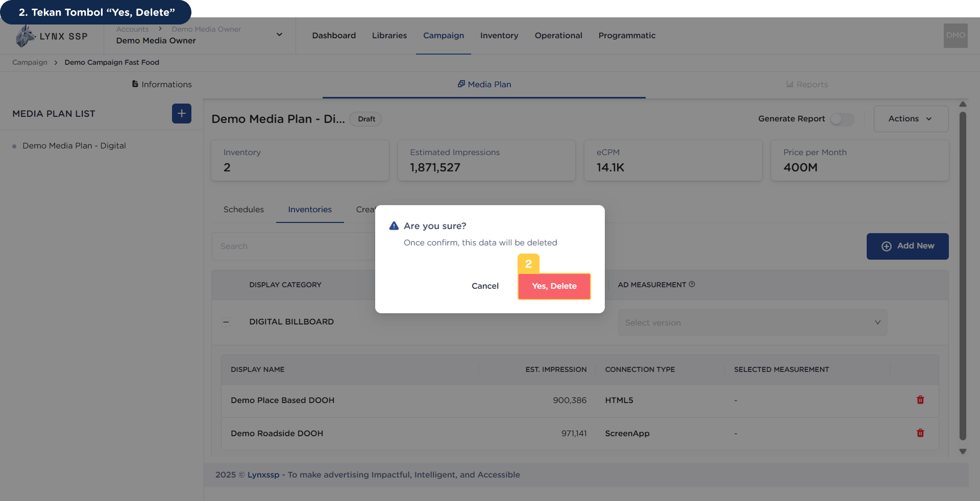Toggle the Generate Report switch

(842, 119)
